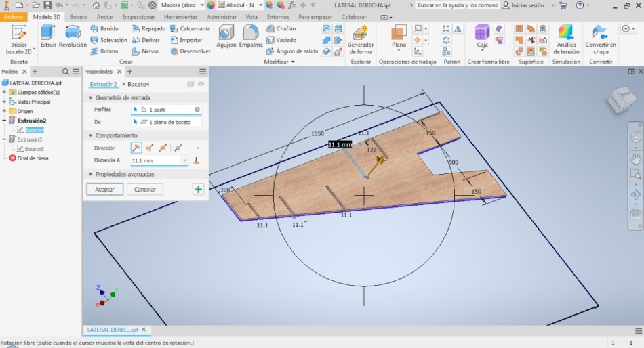Open the appearance color wheel
Viewport: 644px width, 348px height.
click(211, 5)
